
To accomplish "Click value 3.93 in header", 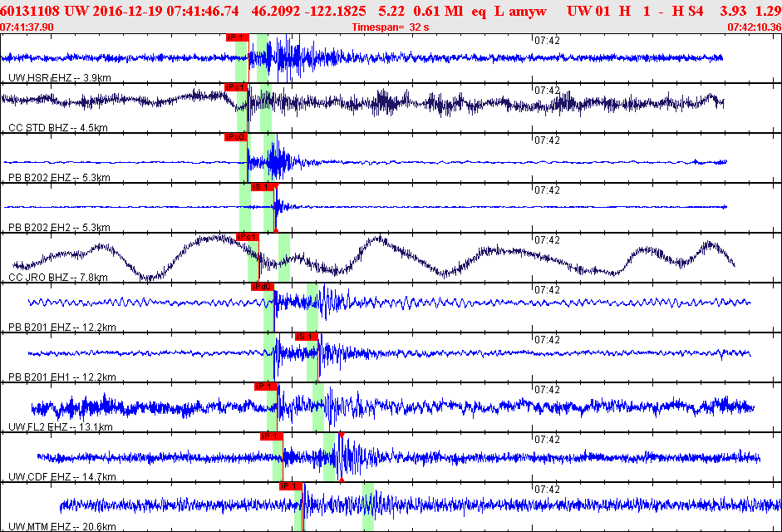I will 733,11.
